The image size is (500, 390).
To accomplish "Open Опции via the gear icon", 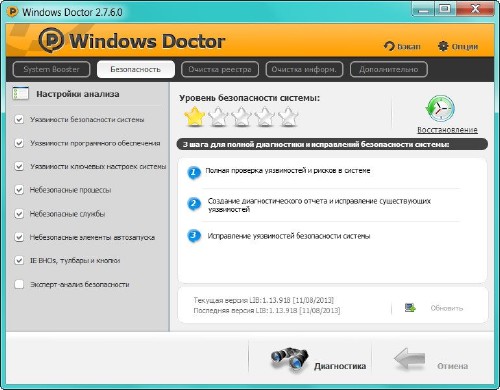I will [443, 46].
